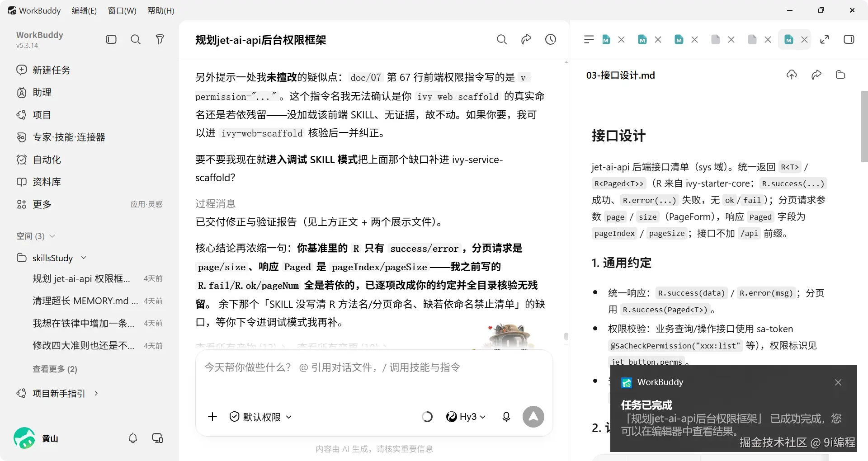The height and width of the screenshot is (461, 868).
Task: Activate microphone voice input
Action: coord(506,417)
